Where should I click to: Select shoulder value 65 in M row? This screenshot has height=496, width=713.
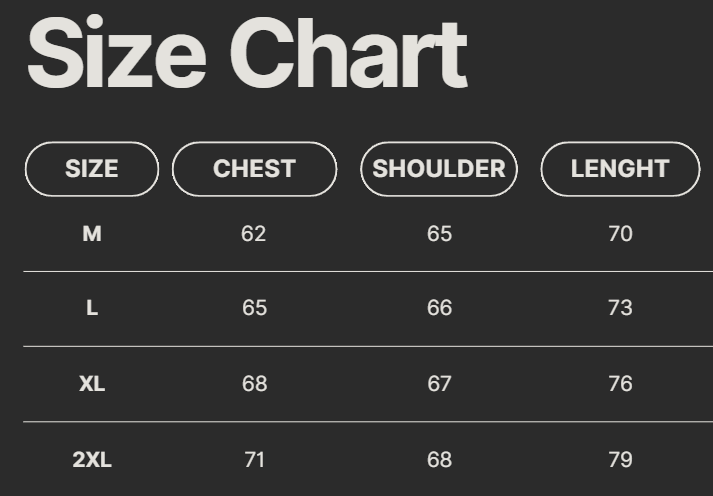click(439, 234)
